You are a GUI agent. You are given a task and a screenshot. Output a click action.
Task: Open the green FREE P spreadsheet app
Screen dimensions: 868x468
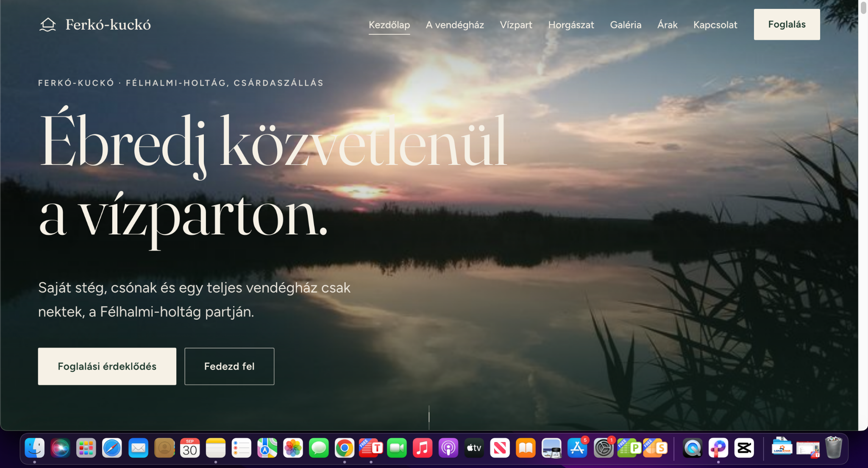(x=629, y=448)
